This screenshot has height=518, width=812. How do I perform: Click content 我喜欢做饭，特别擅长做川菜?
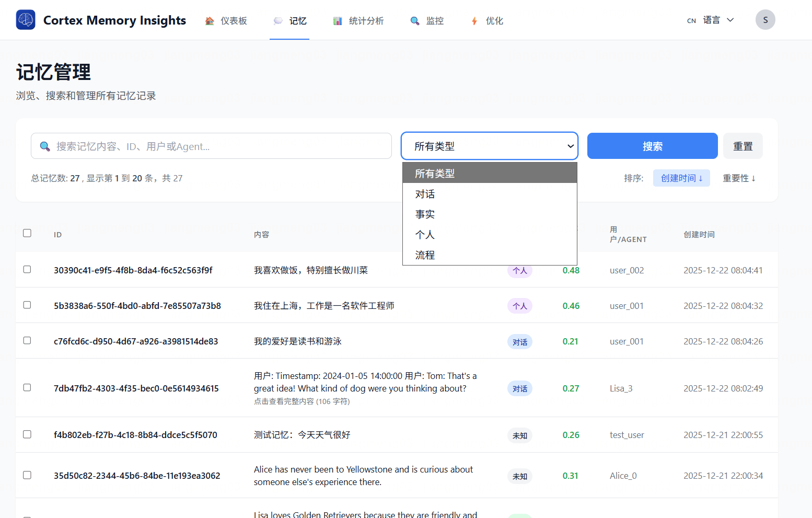coord(311,270)
